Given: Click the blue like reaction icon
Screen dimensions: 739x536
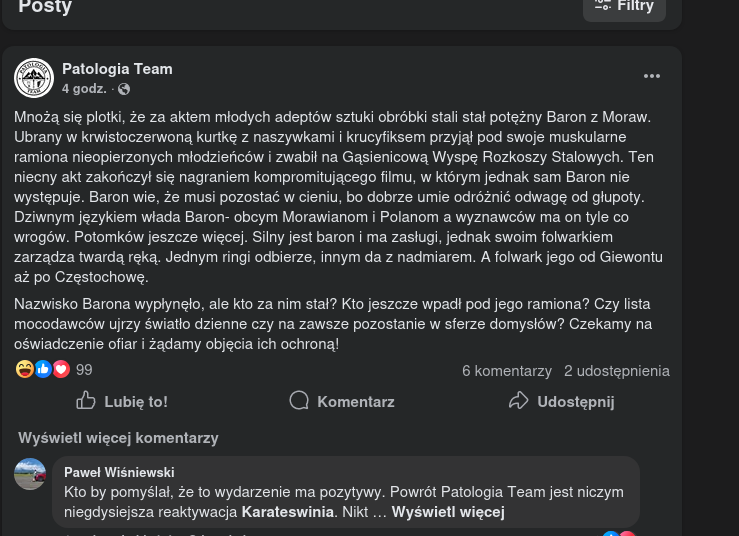Looking at the screenshot, I should (x=43, y=370).
